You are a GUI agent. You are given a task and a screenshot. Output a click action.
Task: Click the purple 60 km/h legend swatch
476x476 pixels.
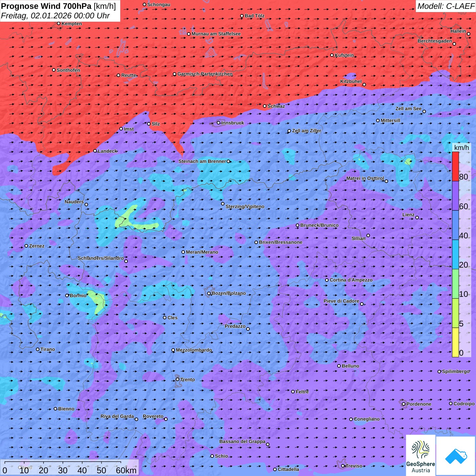click(455, 196)
